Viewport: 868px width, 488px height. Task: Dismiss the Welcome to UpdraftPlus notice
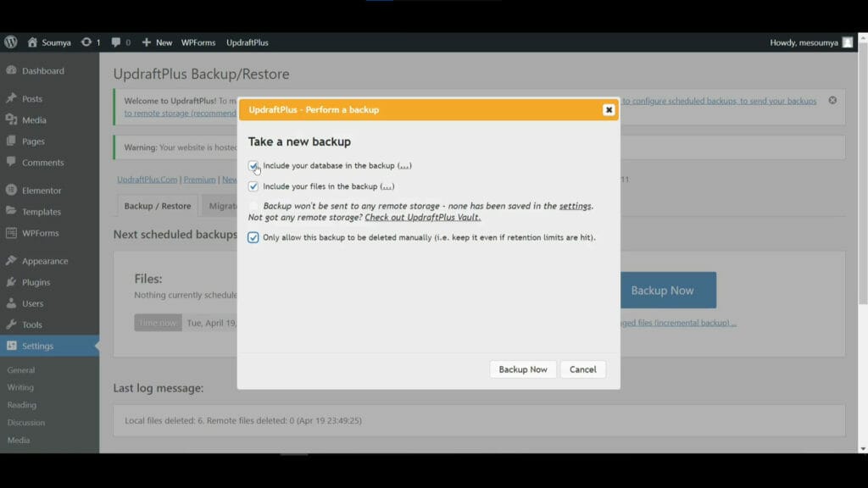tap(832, 100)
